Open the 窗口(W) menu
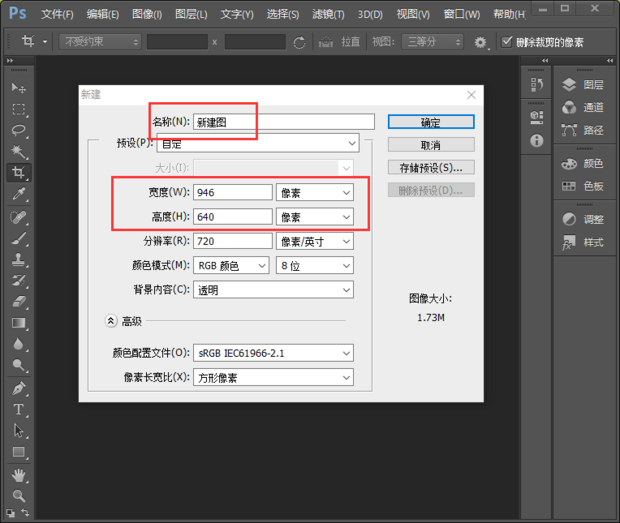The image size is (620, 523). click(461, 14)
